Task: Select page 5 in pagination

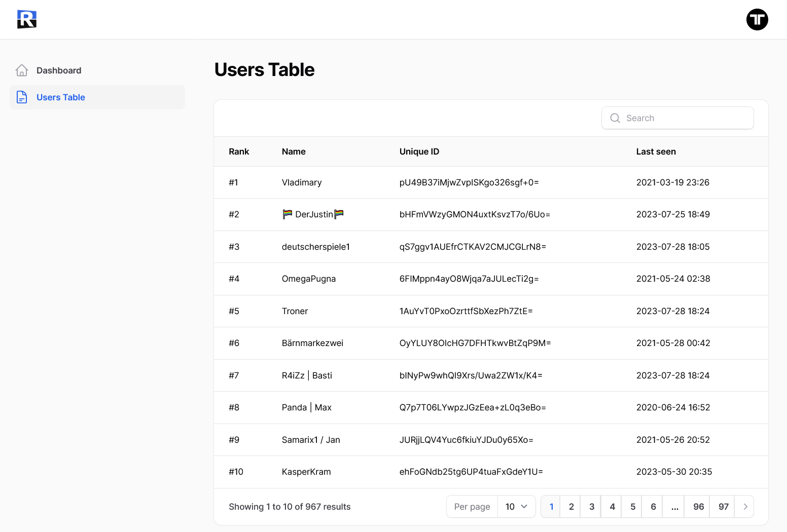Action: tap(632, 507)
